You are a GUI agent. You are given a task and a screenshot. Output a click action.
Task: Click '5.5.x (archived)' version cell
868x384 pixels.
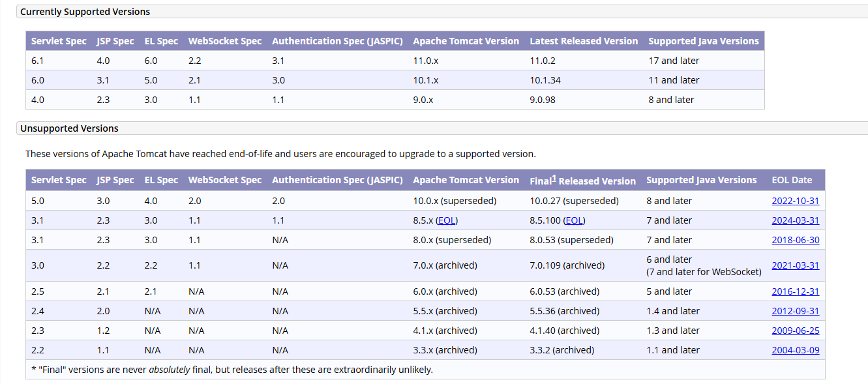[445, 311]
